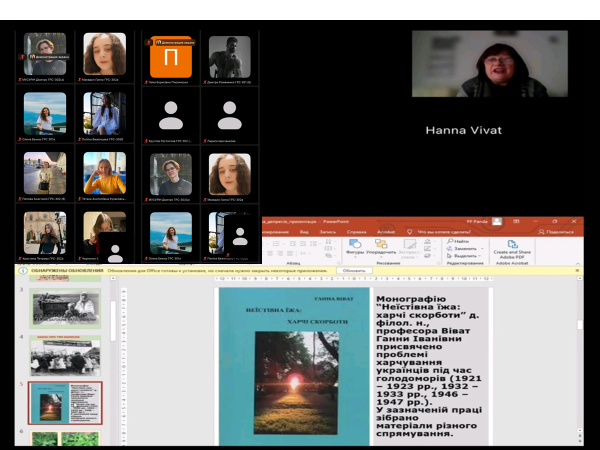Click the Обновить update button
Screen dimensions: 600x450
pyautogui.click(x=354, y=270)
